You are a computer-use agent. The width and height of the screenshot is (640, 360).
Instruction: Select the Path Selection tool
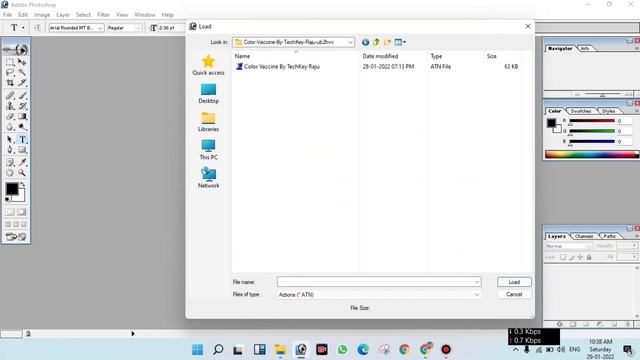pyautogui.click(x=10, y=140)
